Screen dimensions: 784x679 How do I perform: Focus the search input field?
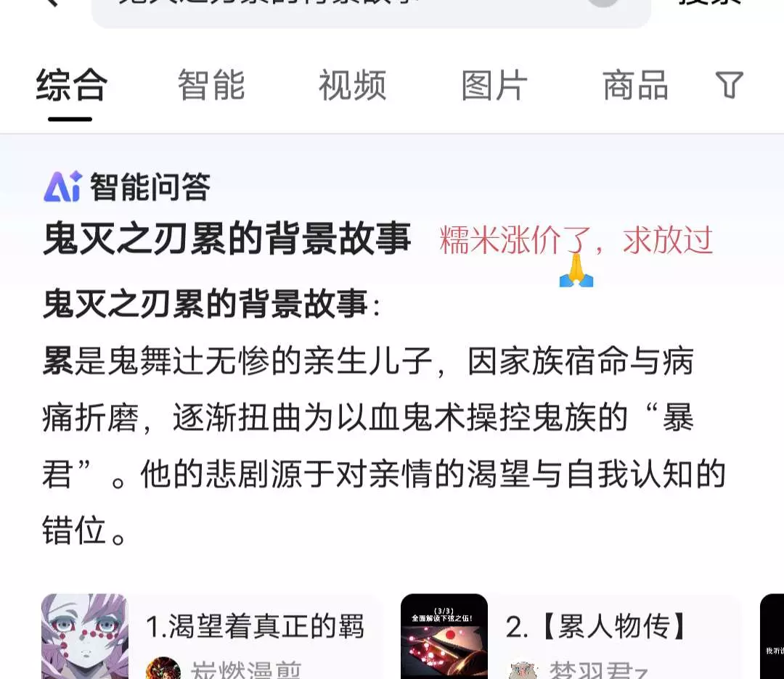click(372, 10)
